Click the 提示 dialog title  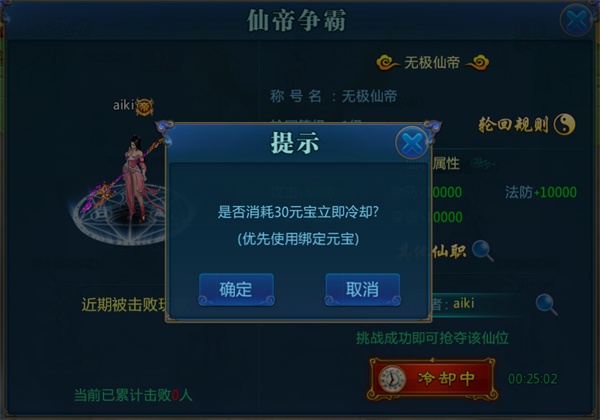pyautogui.click(x=295, y=143)
